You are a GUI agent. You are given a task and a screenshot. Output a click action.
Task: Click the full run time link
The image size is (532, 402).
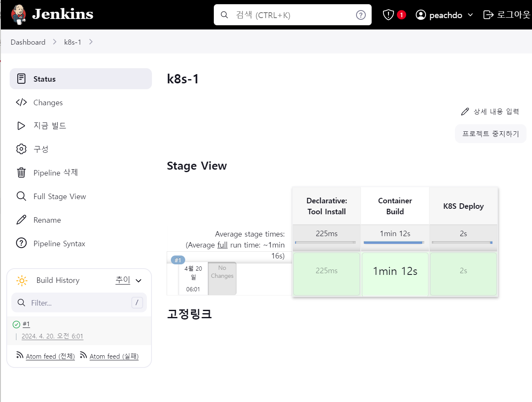[x=222, y=245]
